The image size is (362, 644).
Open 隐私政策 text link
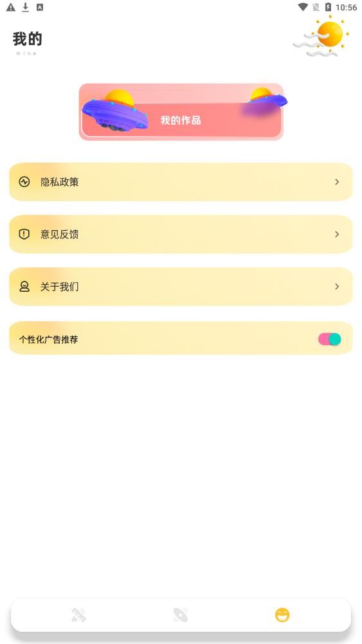60,182
